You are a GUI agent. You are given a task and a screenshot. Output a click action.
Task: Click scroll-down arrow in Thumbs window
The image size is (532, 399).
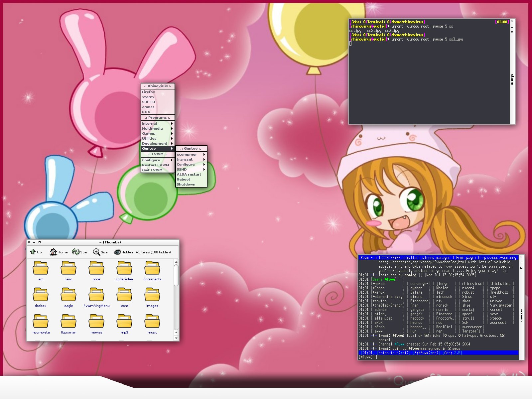(176, 338)
